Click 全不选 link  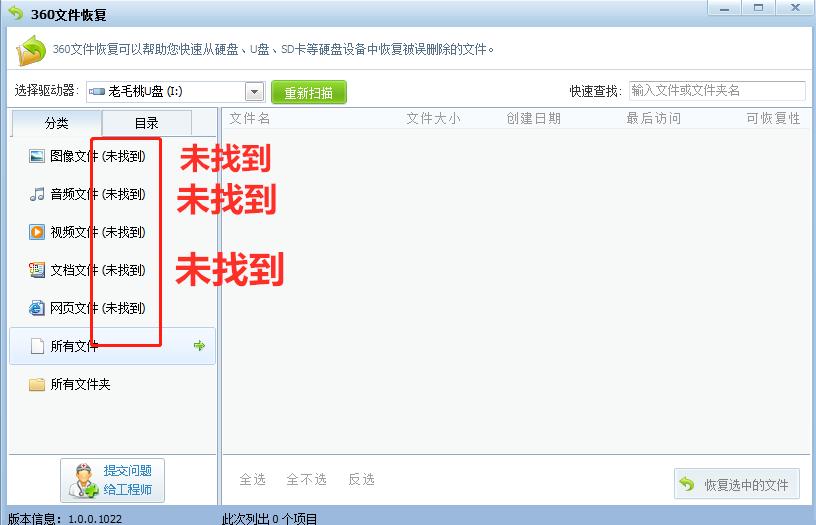tap(306, 479)
